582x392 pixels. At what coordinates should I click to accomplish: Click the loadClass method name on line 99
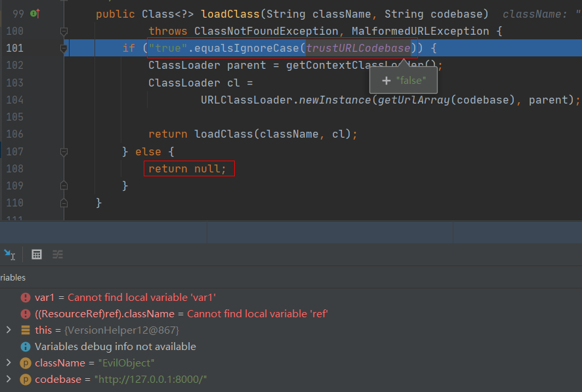click(227, 14)
